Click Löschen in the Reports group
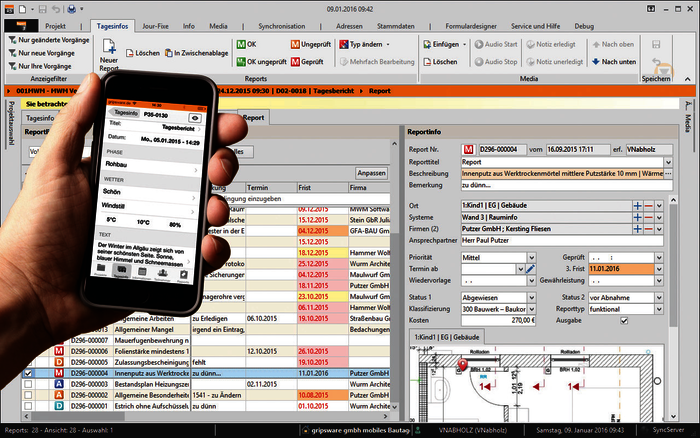 [x=143, y=53]
